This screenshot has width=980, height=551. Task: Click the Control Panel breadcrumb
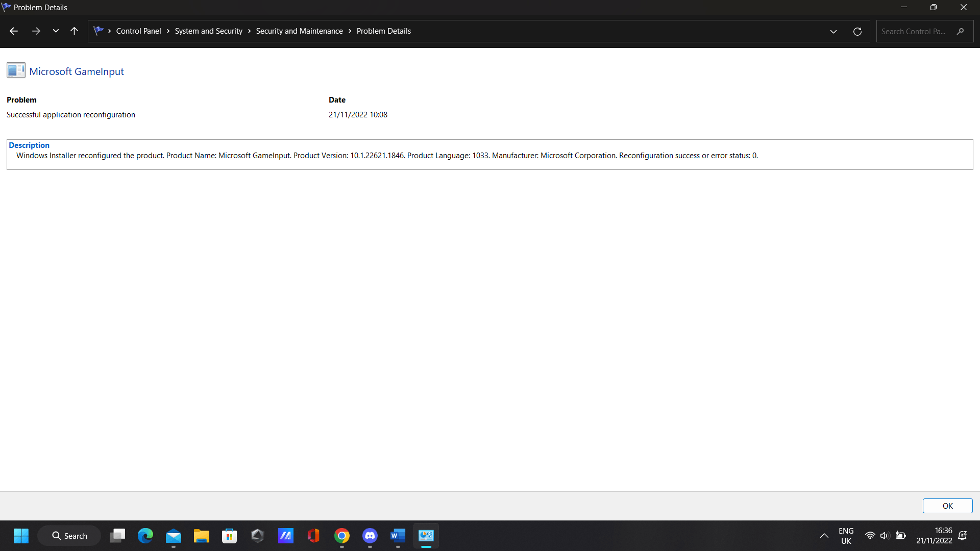tap(138, 31)
